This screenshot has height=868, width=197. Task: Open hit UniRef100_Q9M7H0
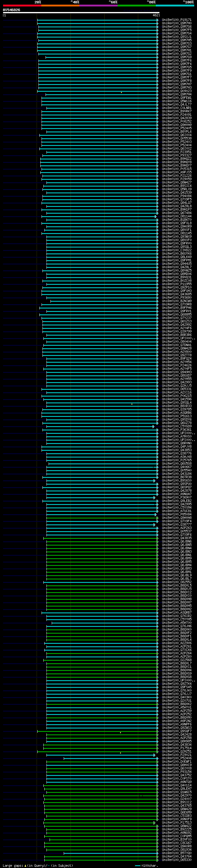(x=176, y=23)
